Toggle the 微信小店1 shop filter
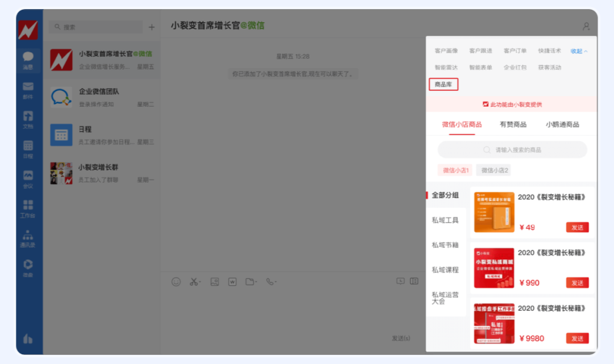This screenshot has height=364, width=614. [455, 170]
